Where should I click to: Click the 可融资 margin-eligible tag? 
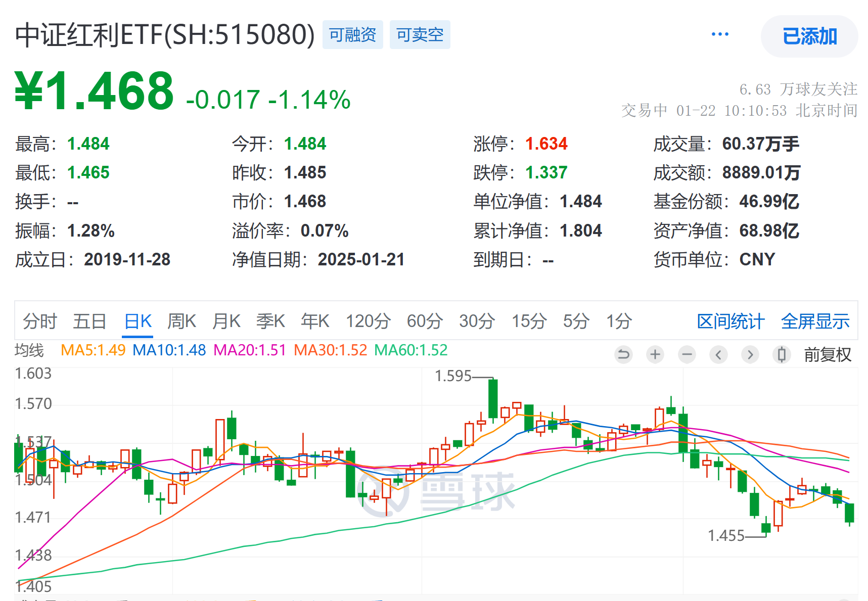click(x=352, y=34)
